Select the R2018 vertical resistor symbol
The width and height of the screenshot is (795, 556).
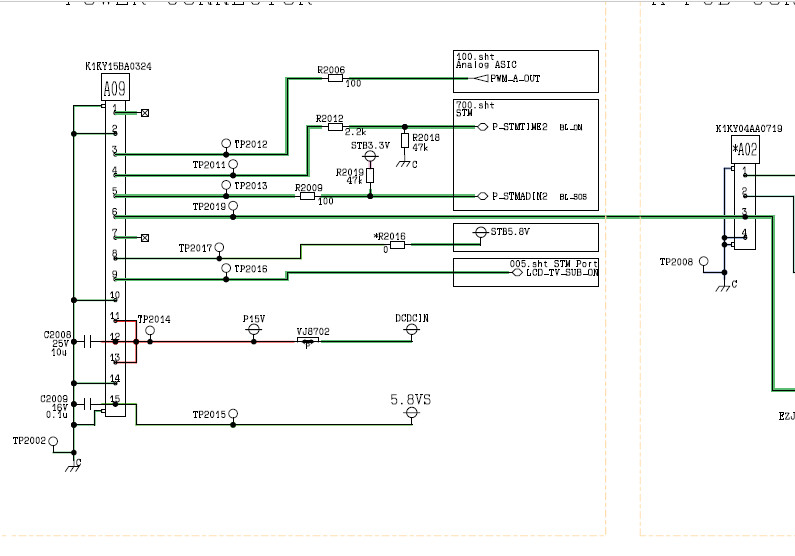pyautogui.click(x=405, y=140)
